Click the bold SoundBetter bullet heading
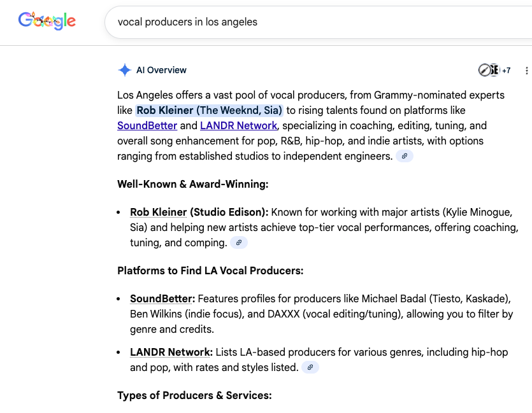This screenshot has height=413, width=532. (x=162, y=298)
